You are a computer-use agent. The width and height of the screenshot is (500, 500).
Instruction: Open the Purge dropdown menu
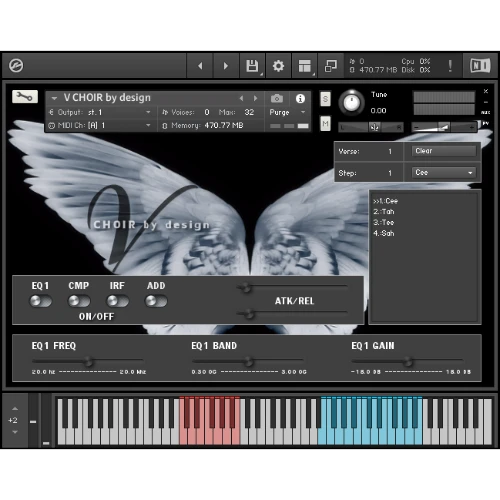coord(287,112)
